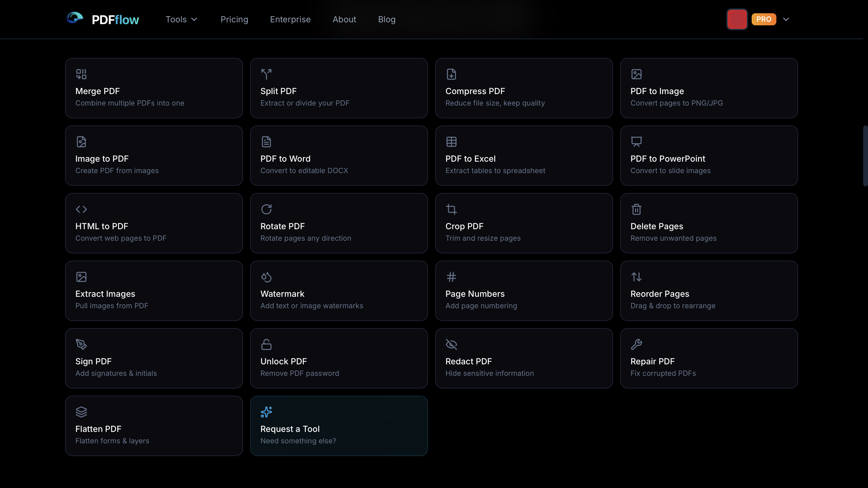Select the PDF to Image picture icon
This screenshot has height=488, width=868.
click(637, 74)
